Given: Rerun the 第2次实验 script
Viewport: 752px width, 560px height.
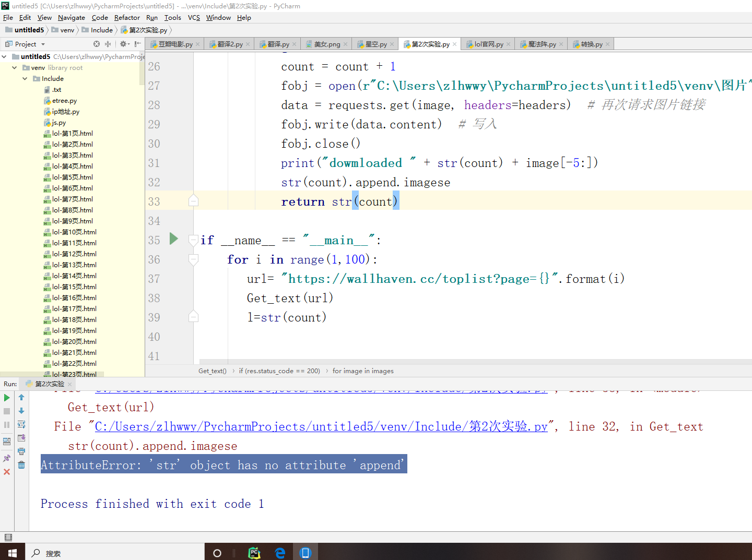Looking at the screenshot, I should [x=7, y=397].
